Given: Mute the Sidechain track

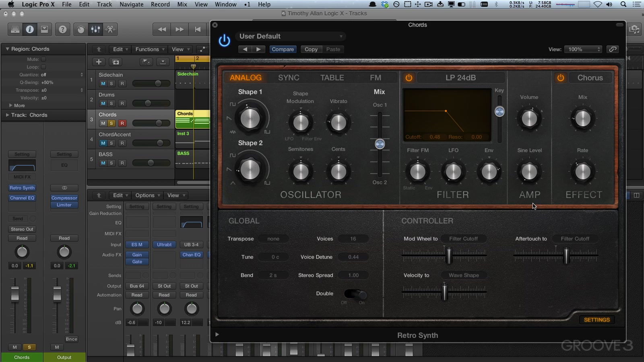Looking at the screenshot, I should click(103, 84).
